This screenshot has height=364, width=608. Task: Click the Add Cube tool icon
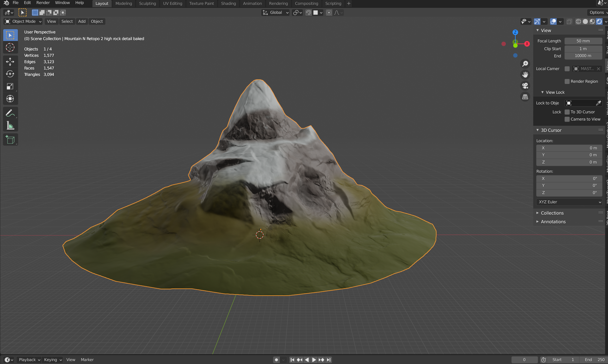click(x=10, y=140)
